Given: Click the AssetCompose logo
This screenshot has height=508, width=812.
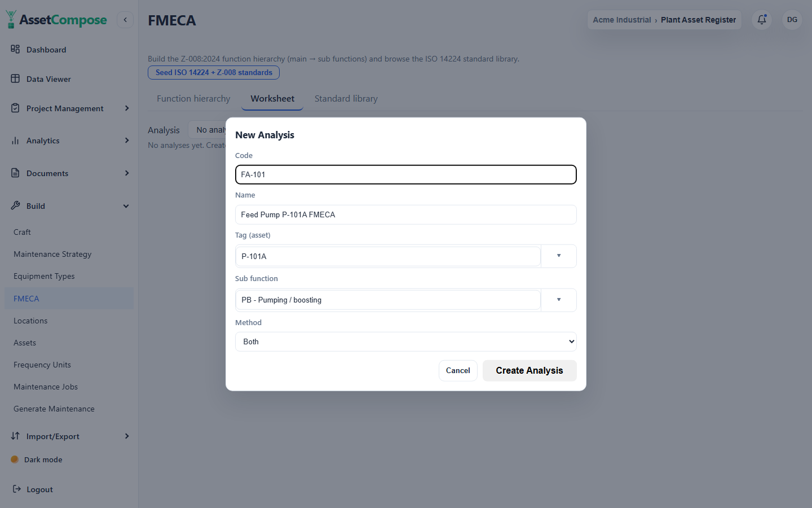Looking at the screenshot, I should [x=56, y=20].
